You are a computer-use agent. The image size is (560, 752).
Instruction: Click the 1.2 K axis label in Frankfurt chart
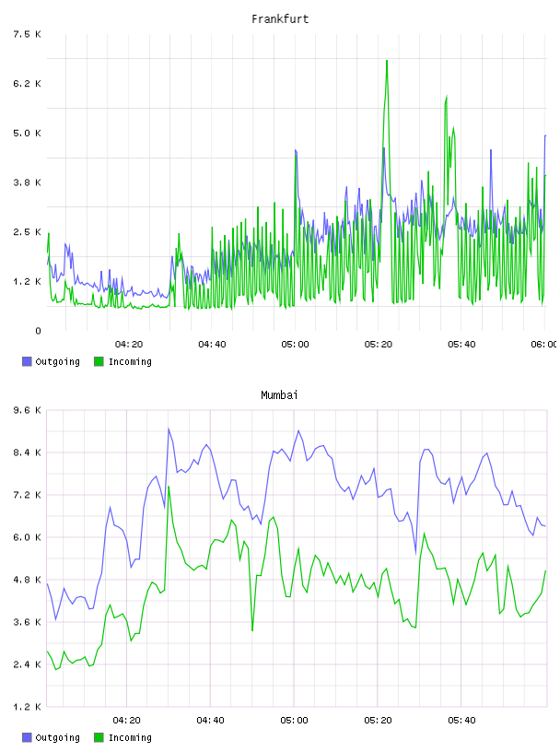(x=27, y=281)
